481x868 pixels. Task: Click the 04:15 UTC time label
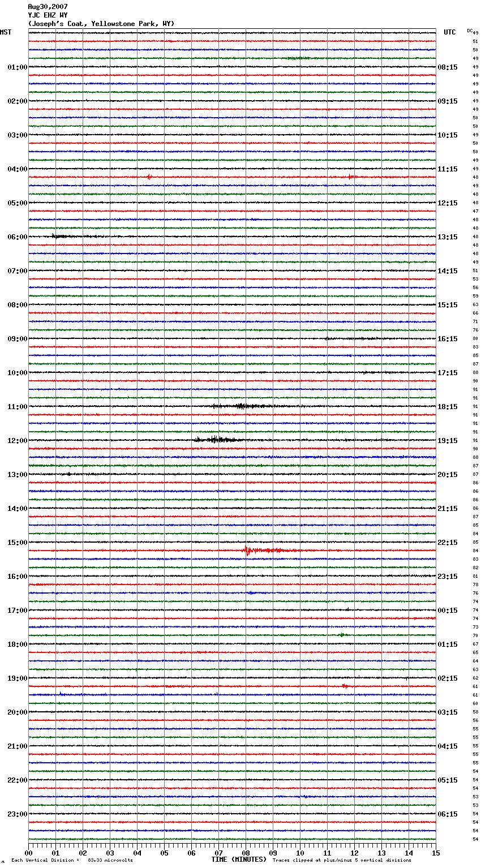point(448,746)
